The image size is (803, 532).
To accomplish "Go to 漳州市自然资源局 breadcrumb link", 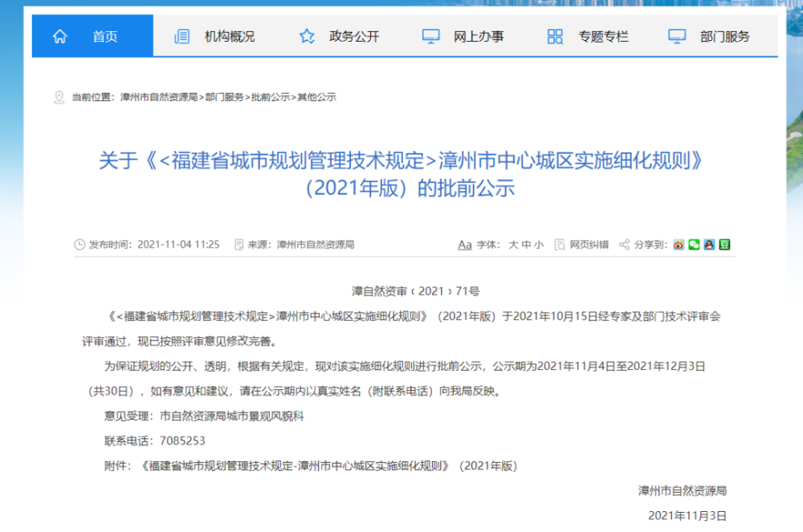I will [x=159, y=97].
